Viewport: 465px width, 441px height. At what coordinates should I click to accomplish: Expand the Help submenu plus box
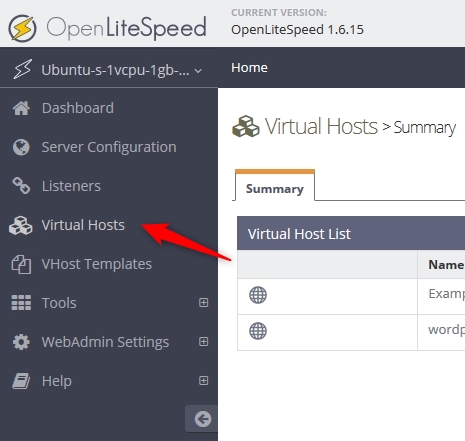point(203,381)
